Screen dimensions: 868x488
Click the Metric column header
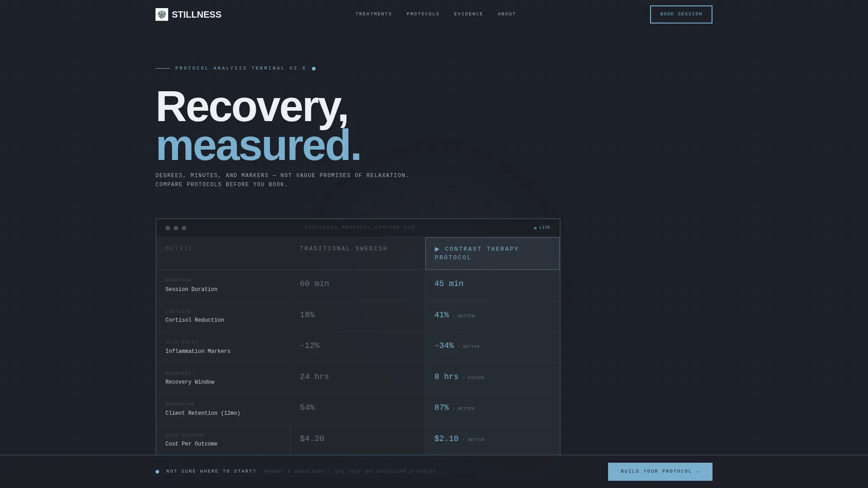pyautogui.click(x=223, y=253)
